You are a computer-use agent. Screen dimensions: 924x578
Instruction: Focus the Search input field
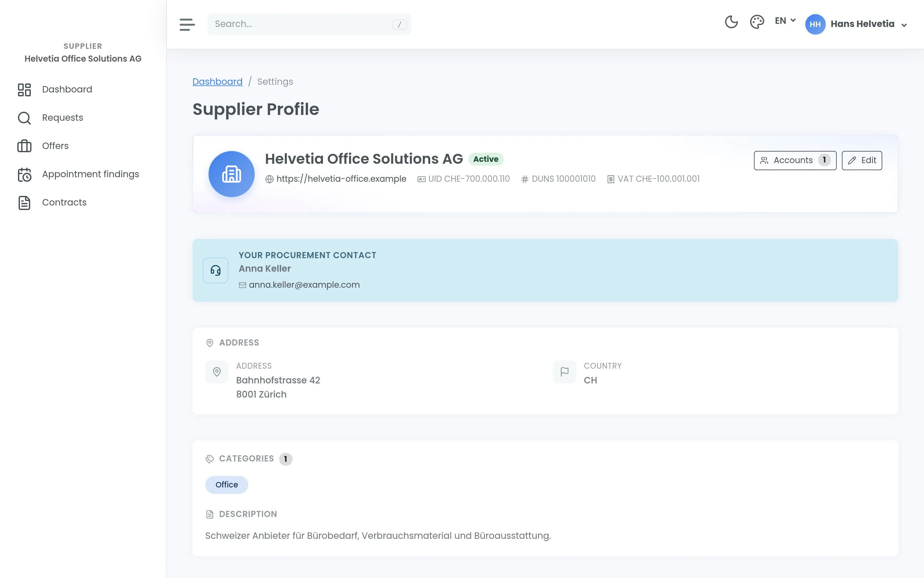tap(309, 24)
